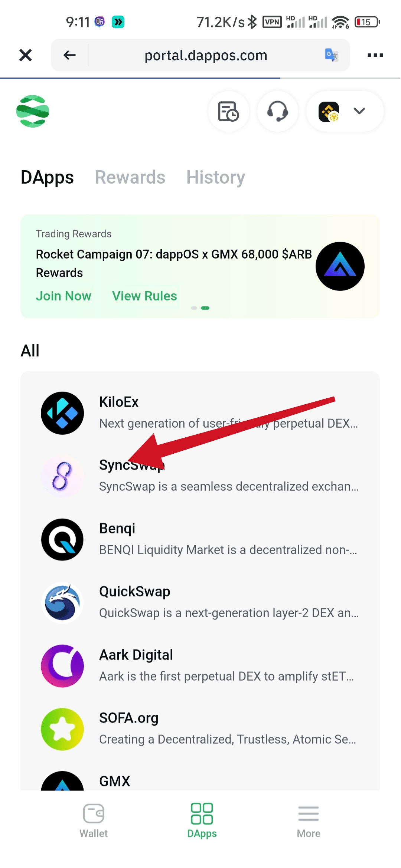This screenshot has height=868, width=401.
Task: Open the Wallet bottom tab
Action: click(94, 820)
